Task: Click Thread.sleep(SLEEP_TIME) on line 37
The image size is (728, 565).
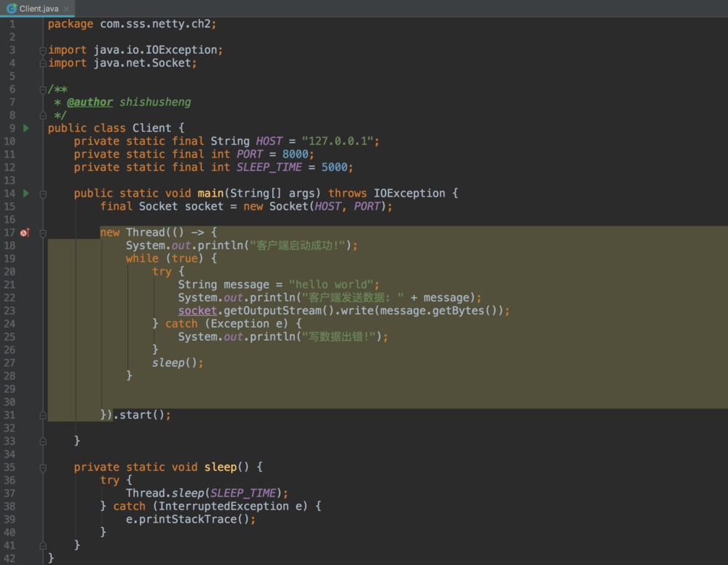Action: click(204, 493)
